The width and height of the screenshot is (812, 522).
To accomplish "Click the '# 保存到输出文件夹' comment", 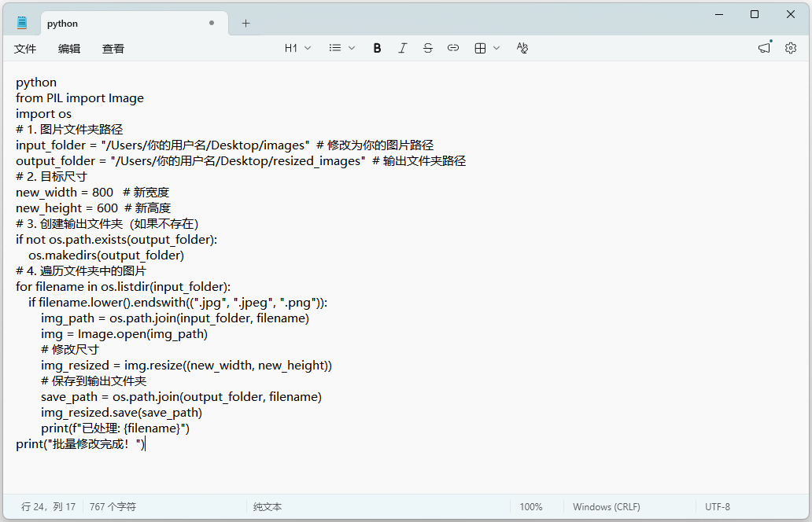I will [x=94, y=381].
